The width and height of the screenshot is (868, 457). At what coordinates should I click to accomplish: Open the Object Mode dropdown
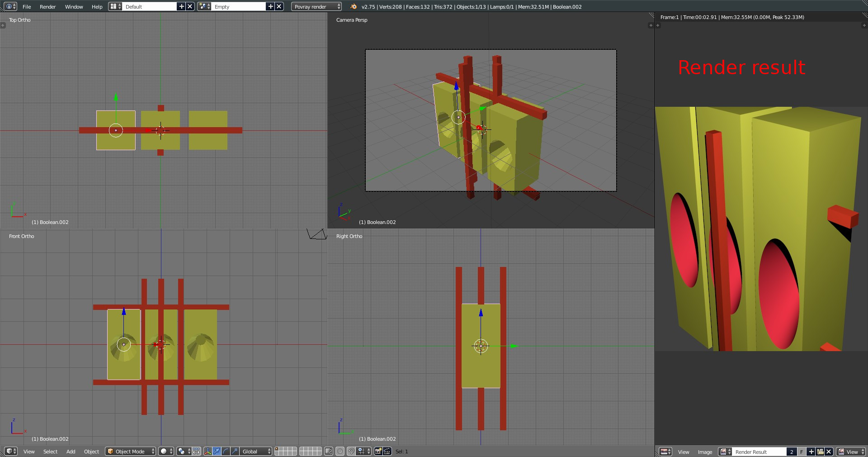click(x=131, y=451)
